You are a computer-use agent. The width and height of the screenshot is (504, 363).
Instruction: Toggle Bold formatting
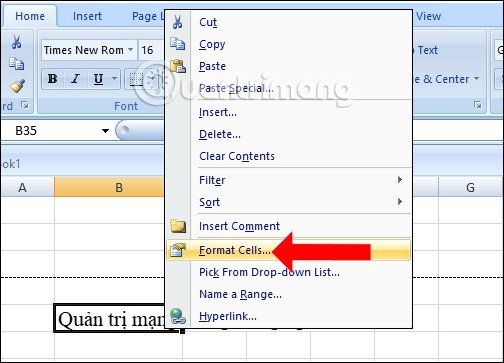52,79
